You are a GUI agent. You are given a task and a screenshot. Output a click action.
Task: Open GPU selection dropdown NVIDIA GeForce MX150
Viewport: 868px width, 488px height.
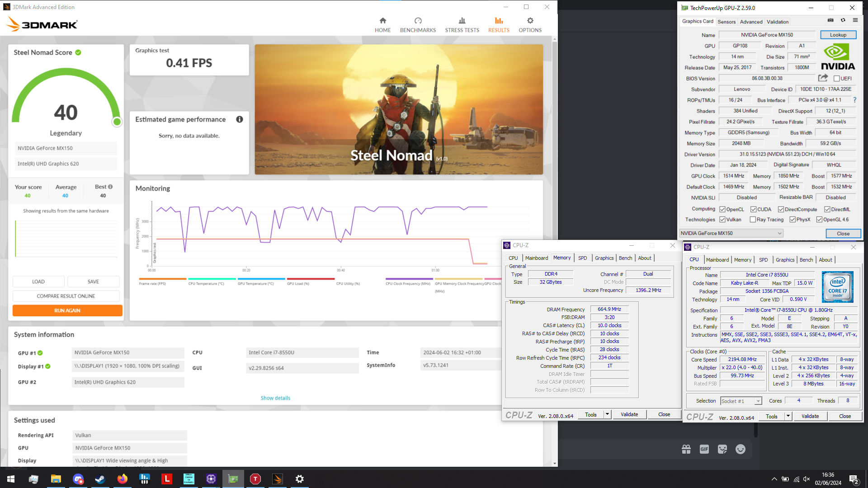click(x=731, y=233)
